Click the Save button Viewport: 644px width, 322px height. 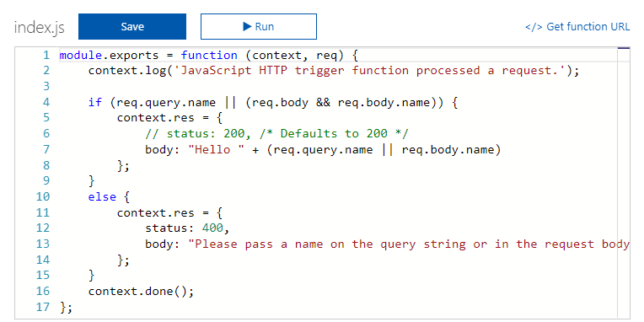tap(131, 27)
